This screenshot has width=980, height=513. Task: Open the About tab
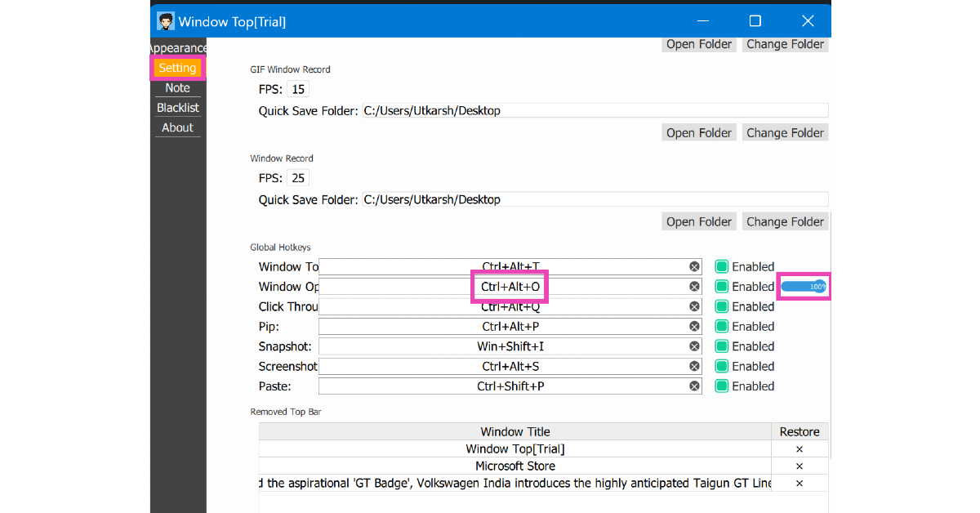click(177, 127)
